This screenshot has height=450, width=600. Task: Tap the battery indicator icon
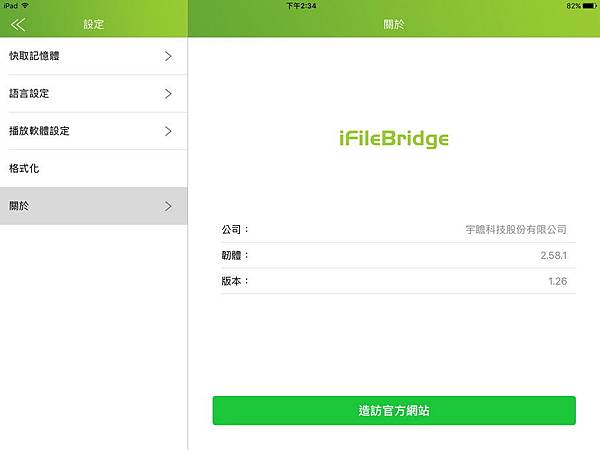[x=590, y=6]
